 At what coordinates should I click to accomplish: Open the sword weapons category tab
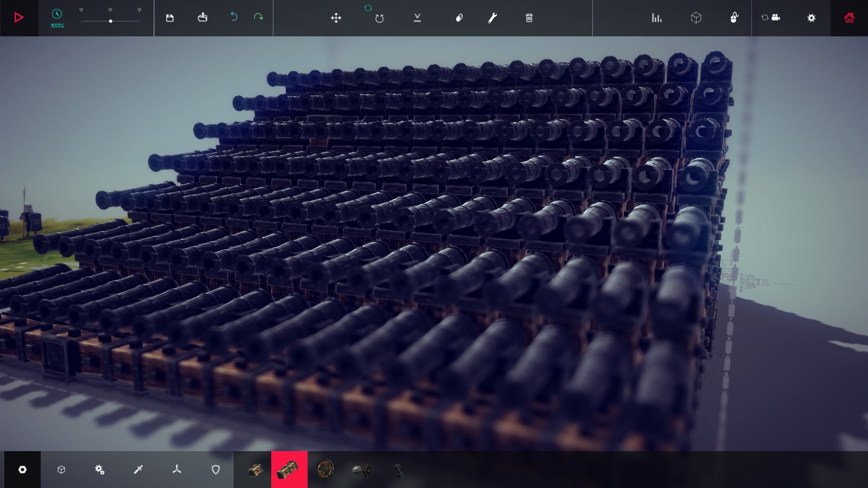point(138,470)
